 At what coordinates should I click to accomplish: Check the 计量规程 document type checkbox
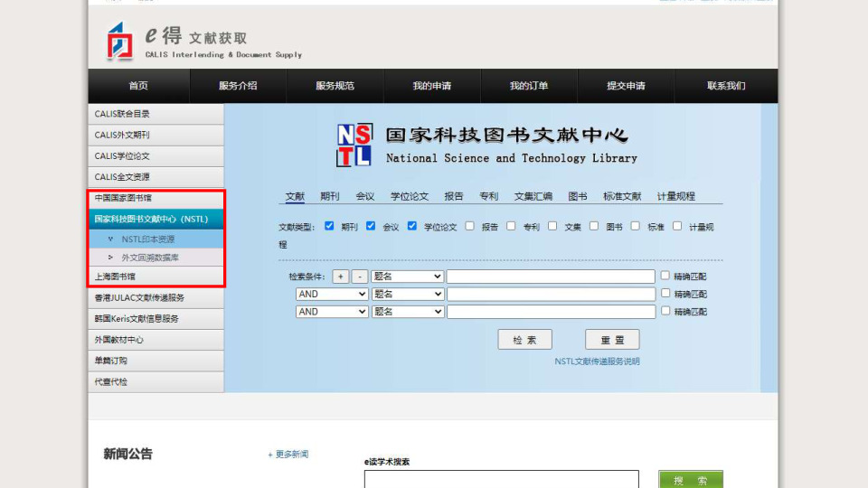677,226
